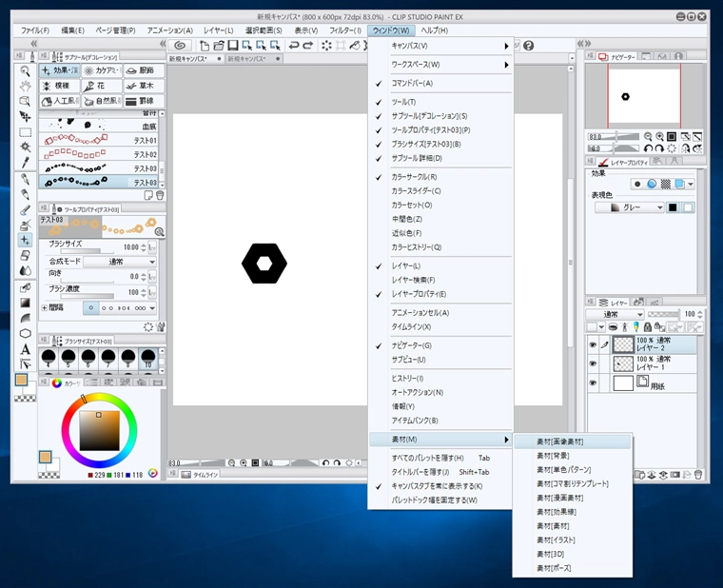
Task: Select the 花 sub tool group button
Action: [x=102, y=86]
